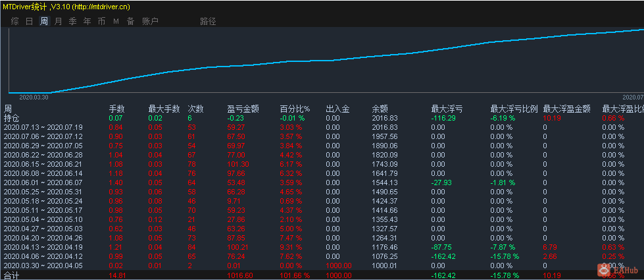
Task: Open the 月 monthly tab
Action: [59, 21]
